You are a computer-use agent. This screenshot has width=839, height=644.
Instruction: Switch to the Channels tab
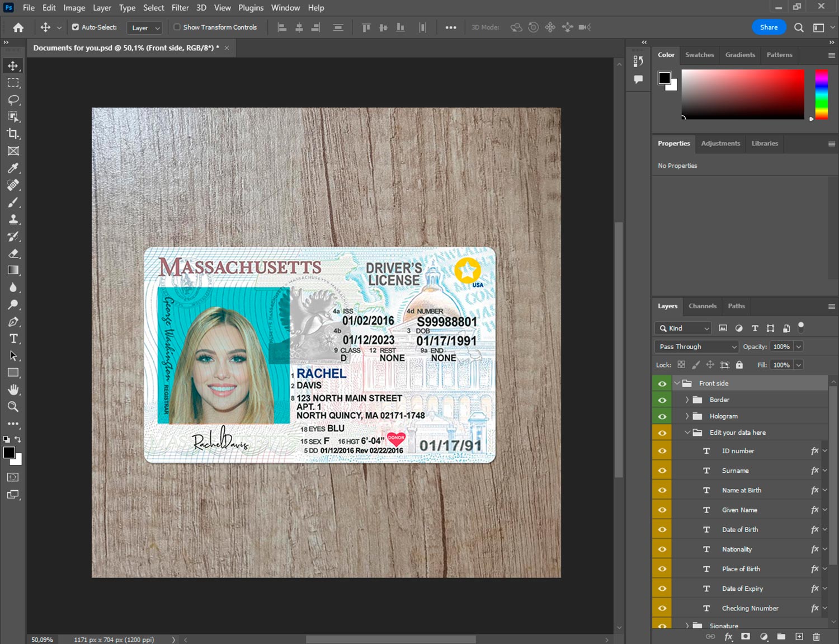click(x=702, y=306)
